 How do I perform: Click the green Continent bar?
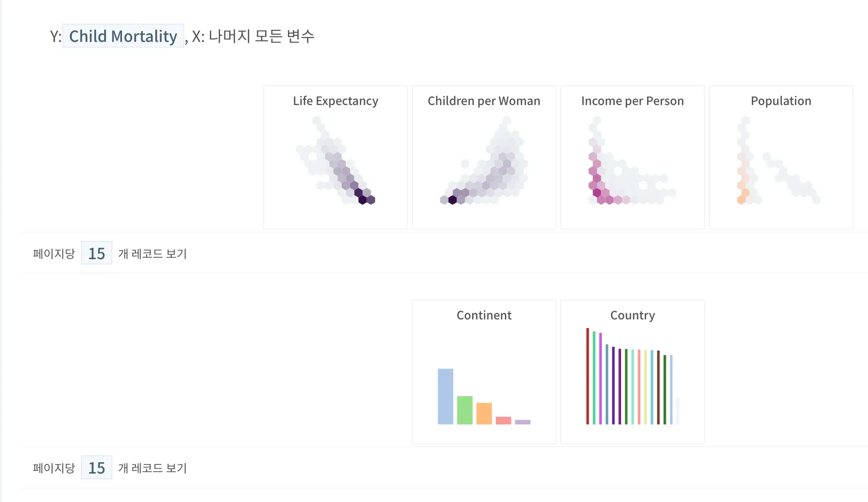point(465,410)
